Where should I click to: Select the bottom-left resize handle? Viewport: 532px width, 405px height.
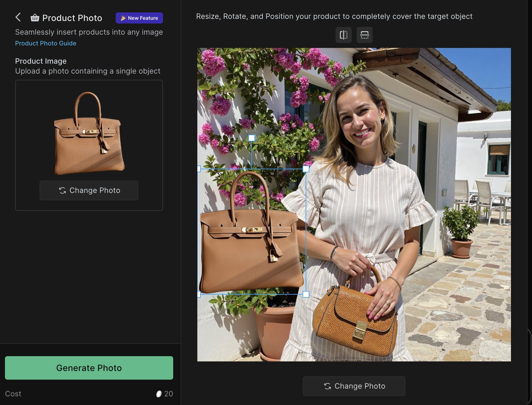[x=199, y=294]
